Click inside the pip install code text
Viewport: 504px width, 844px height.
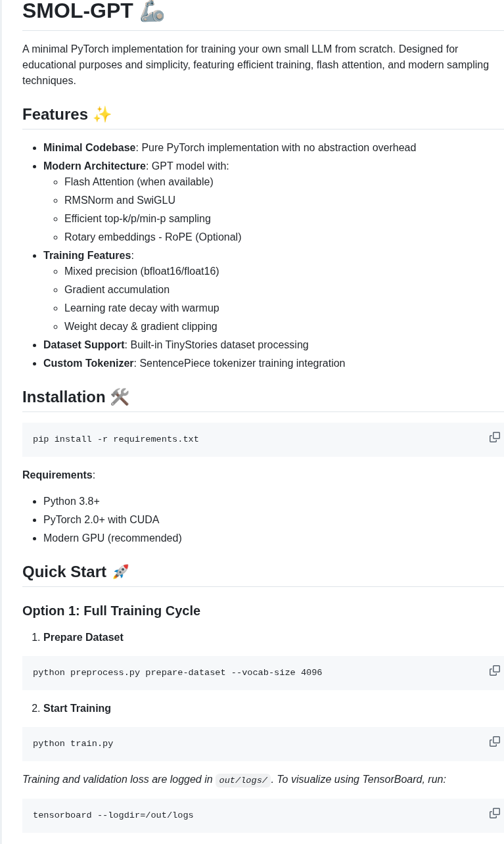[116, 439]
